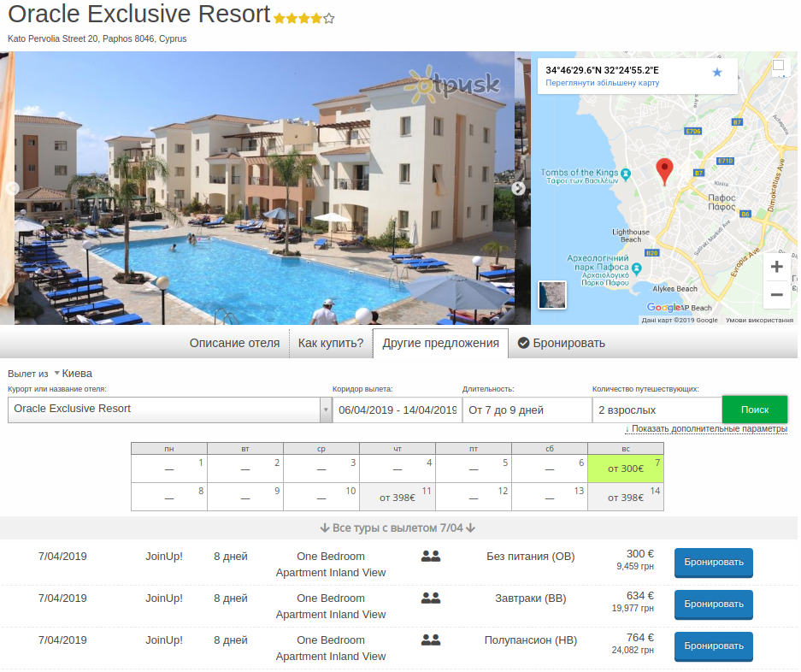The width and height of the screenshot is (801, 672).
Task: Click the hotel star rating
Action: point(304,19)
